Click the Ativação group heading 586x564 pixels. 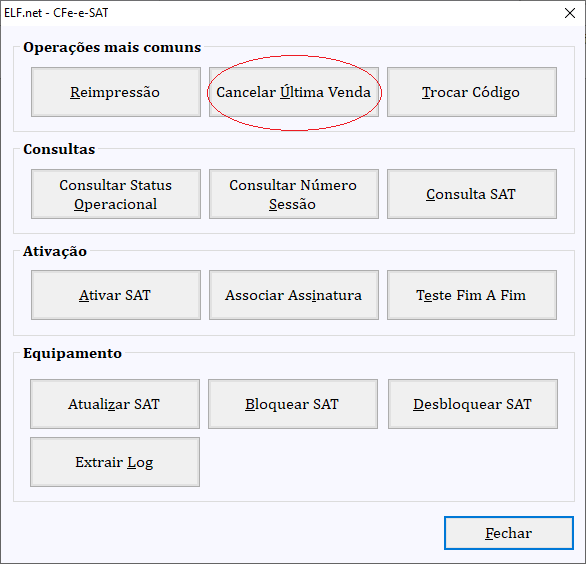(x=55, y=251)
